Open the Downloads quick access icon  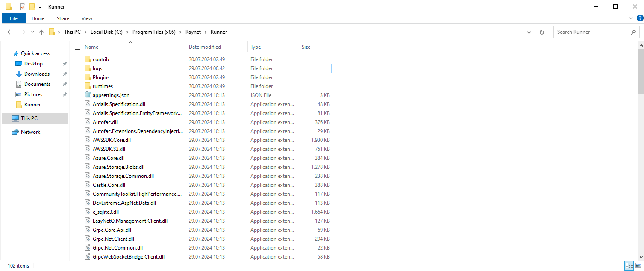pyautogui.click(x=19, y=74)
